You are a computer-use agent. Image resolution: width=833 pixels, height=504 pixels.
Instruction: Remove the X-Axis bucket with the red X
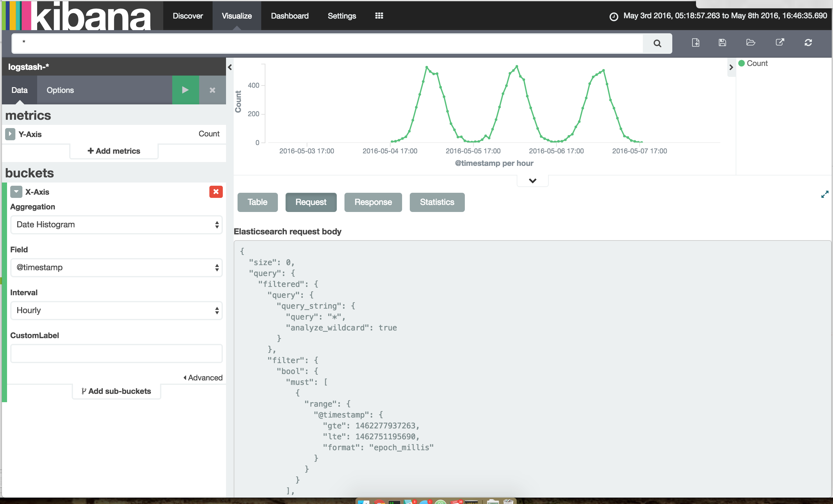tap(216, 192)
